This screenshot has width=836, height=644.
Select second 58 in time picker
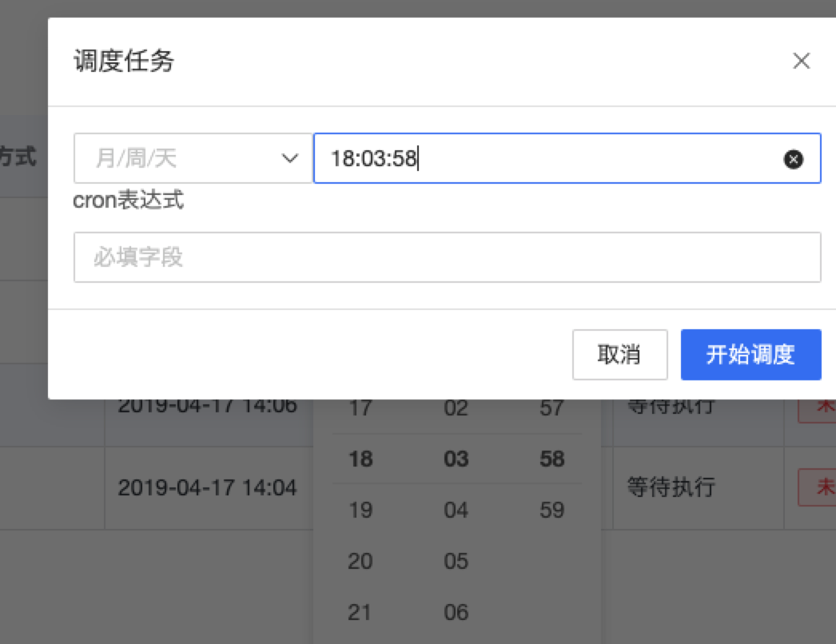[551, 459]
